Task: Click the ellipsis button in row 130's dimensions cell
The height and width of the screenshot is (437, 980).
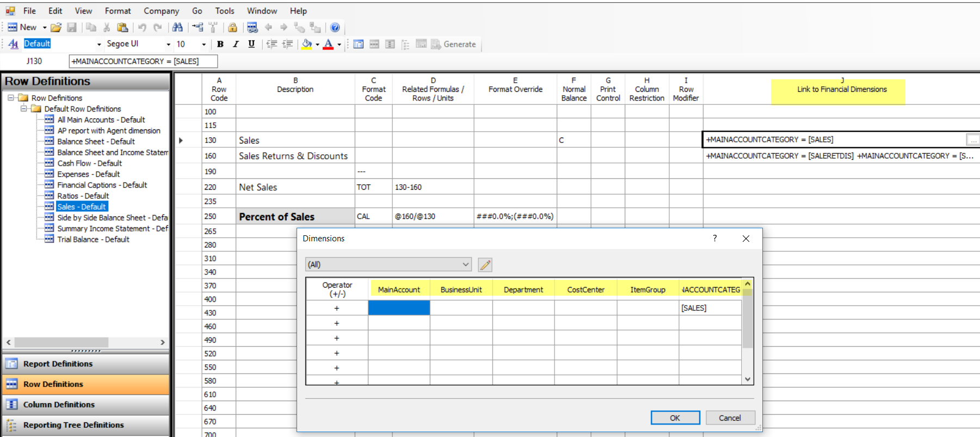Action: 973,140
